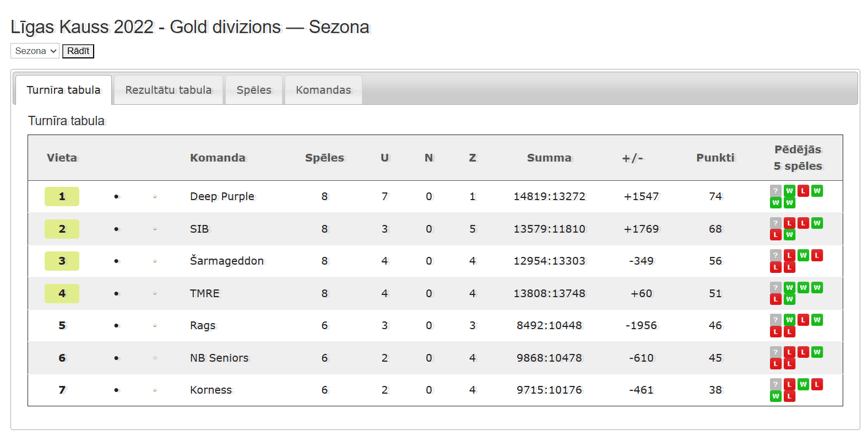
Task: Open the Korness team name link
Action: click(211, 390)
